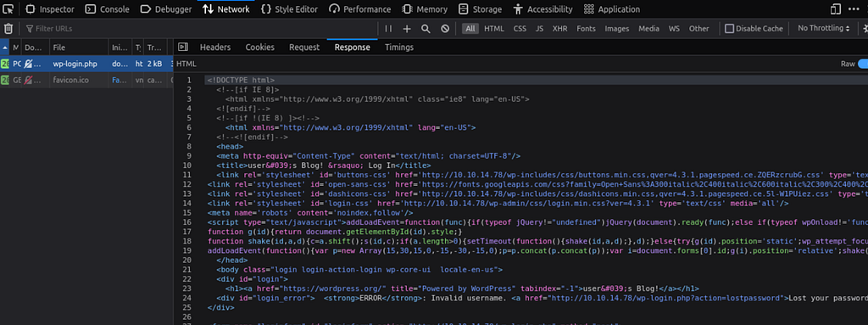Activate the element picker icon
Viewport: 868px width, 325px height.
tap(8, 8)
